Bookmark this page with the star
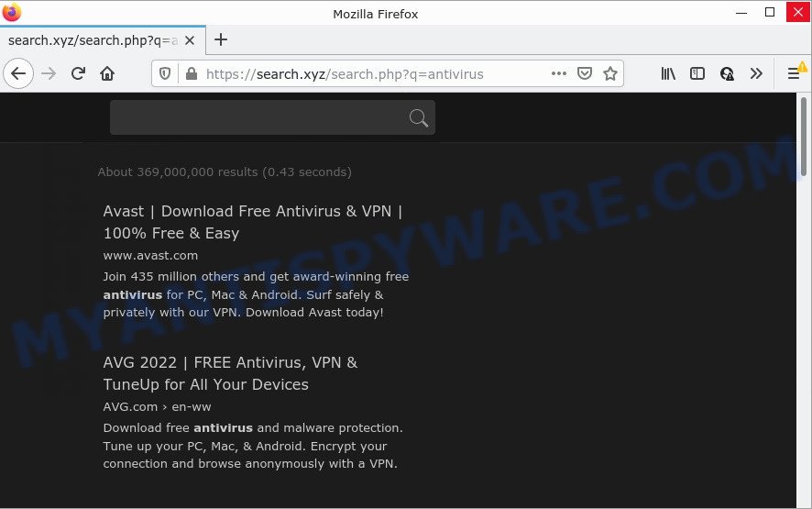812x509 pixels. point(610,73)
